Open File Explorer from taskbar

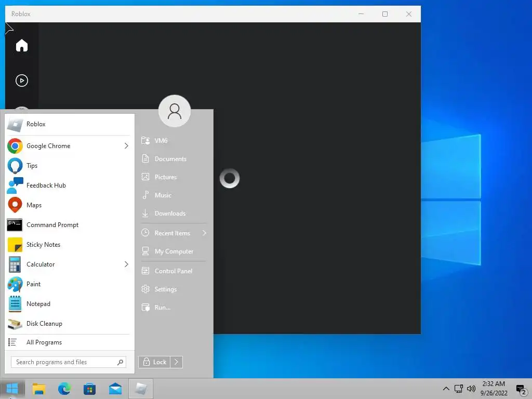click(x=38, y=389)
